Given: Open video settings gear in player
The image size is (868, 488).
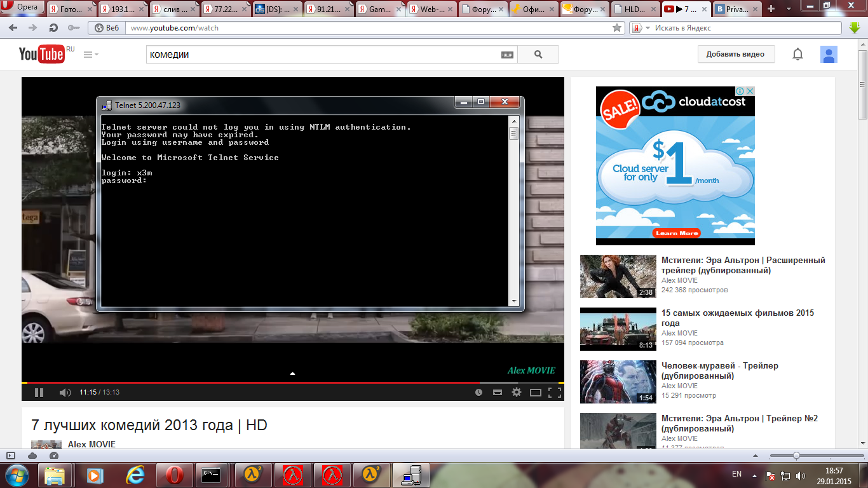Looking at the screenshot, I should tap(517, 393).
